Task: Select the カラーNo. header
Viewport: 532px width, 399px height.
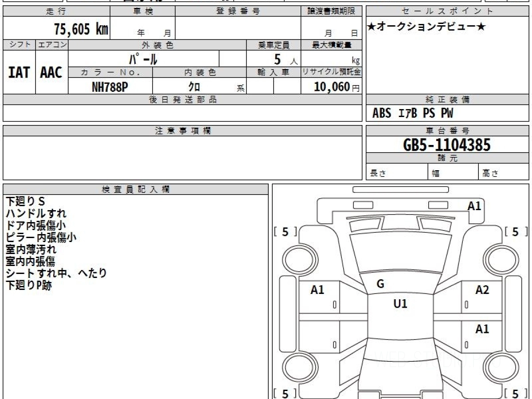Action: 110,73
